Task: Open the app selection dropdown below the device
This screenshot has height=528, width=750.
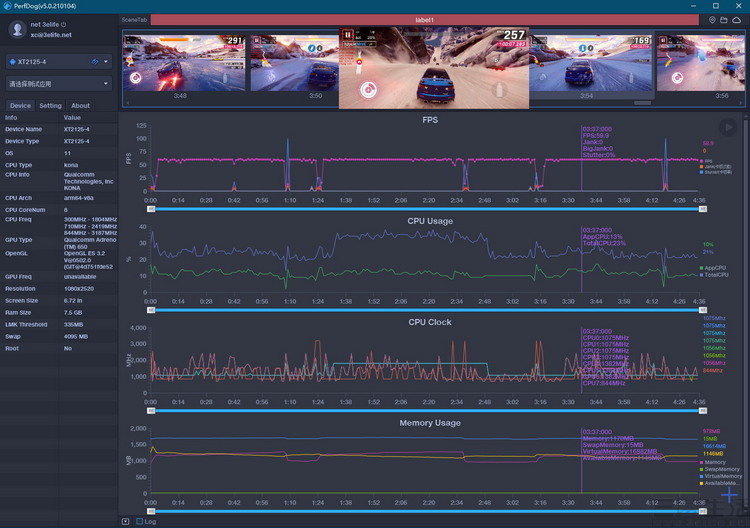Action: coord(59,84)
